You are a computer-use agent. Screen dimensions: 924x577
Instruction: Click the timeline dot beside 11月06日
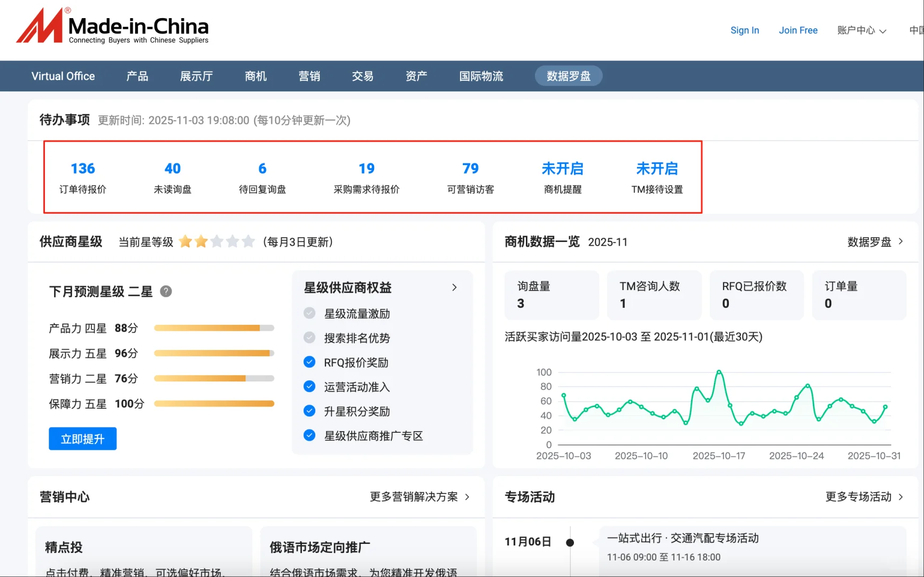click(x=570, y=541)
